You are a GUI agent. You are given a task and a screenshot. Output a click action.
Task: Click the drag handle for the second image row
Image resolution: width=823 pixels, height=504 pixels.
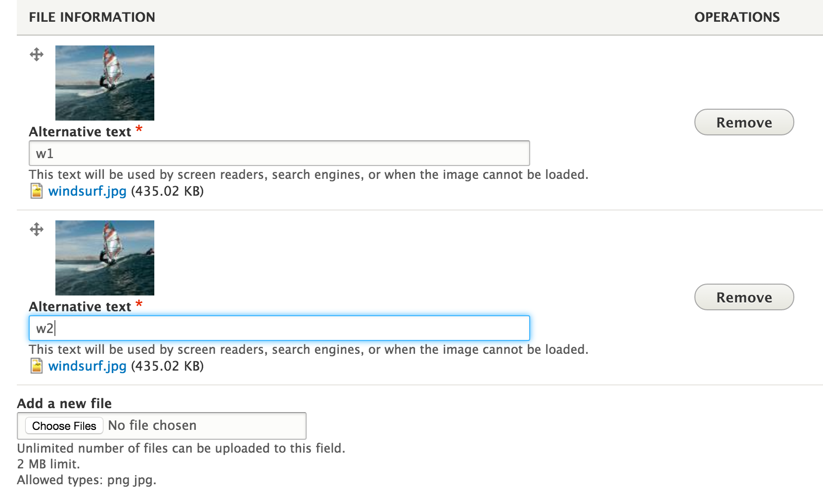[36, 229]
